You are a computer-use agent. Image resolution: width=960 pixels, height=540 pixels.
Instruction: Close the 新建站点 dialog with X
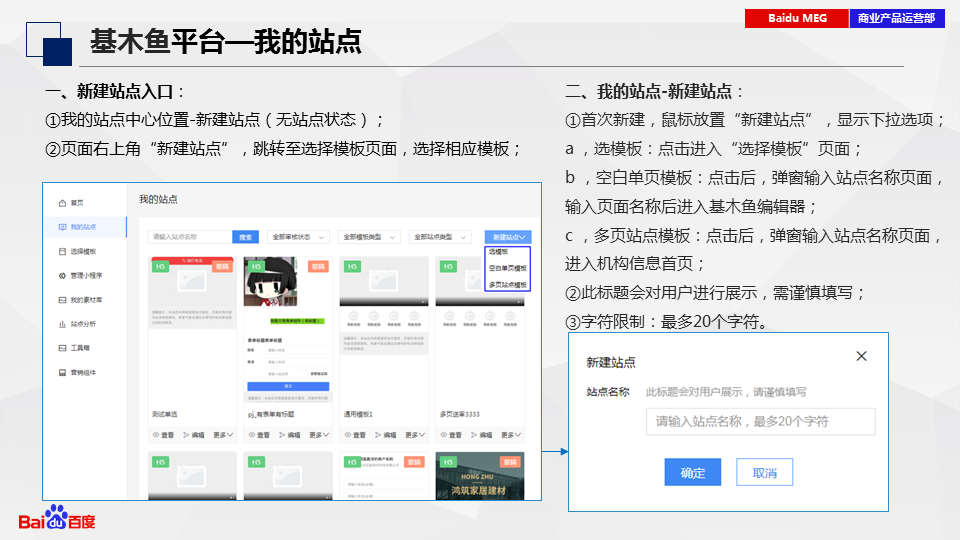click(x=861, y=356)
